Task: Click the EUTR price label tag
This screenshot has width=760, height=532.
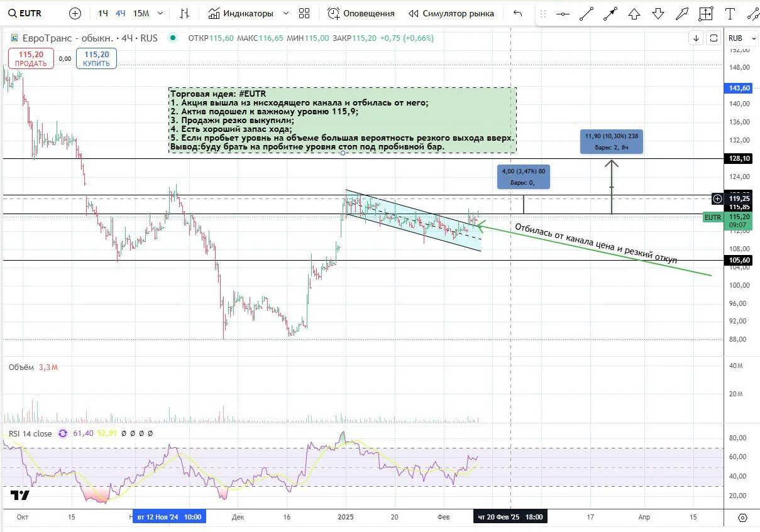Action: click(713, 217)
